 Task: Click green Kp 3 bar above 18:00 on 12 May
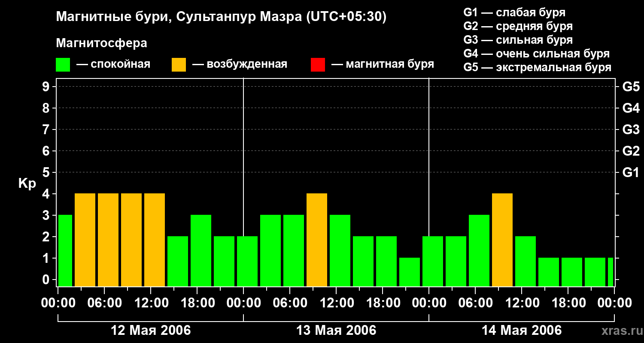[201, 250]
